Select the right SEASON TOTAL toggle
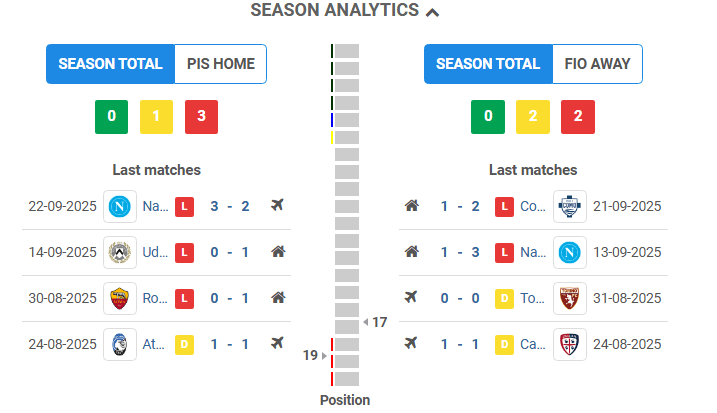717x413 pixels. pyautogui.click(x=488, y=64)
